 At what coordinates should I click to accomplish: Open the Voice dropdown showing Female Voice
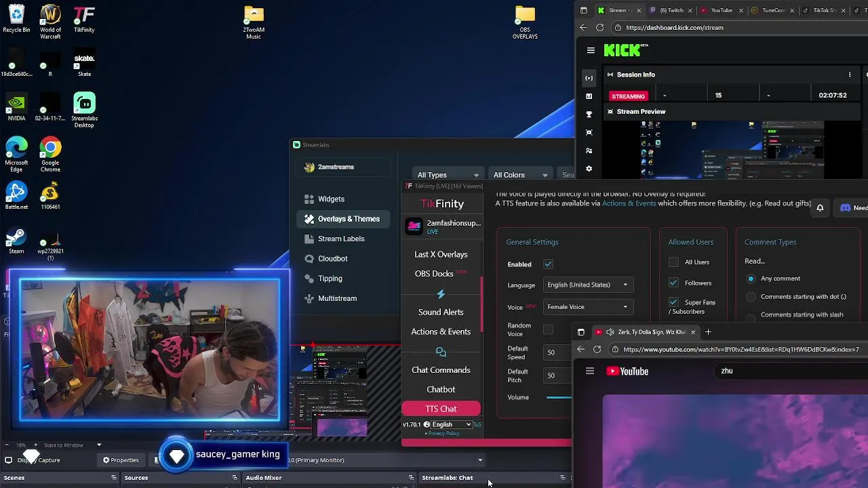pos(587,307)
